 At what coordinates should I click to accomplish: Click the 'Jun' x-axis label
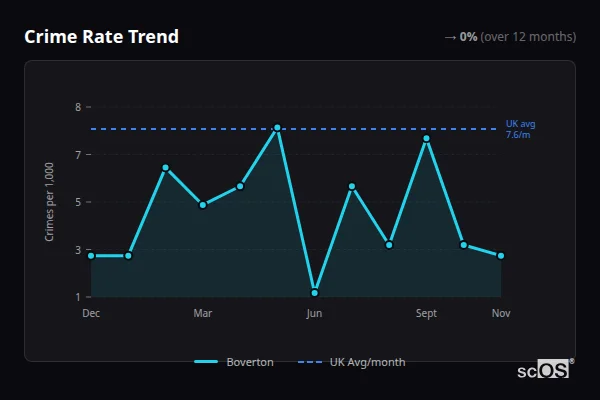[x=314, y=313]
